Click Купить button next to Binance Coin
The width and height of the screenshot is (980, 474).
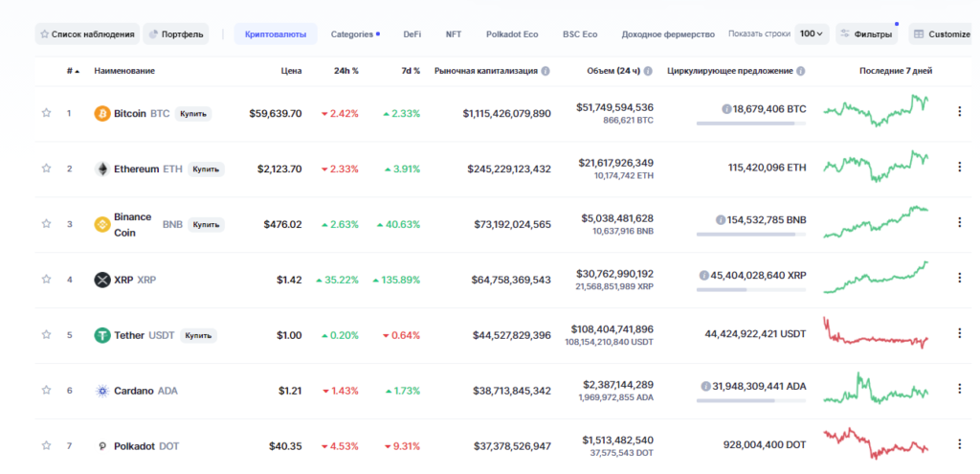coord(206,224)
